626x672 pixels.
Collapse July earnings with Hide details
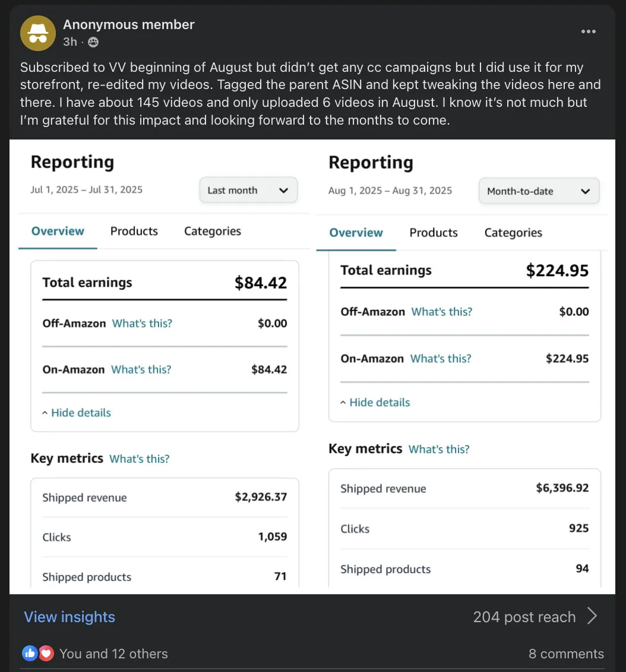pos(77,413)
